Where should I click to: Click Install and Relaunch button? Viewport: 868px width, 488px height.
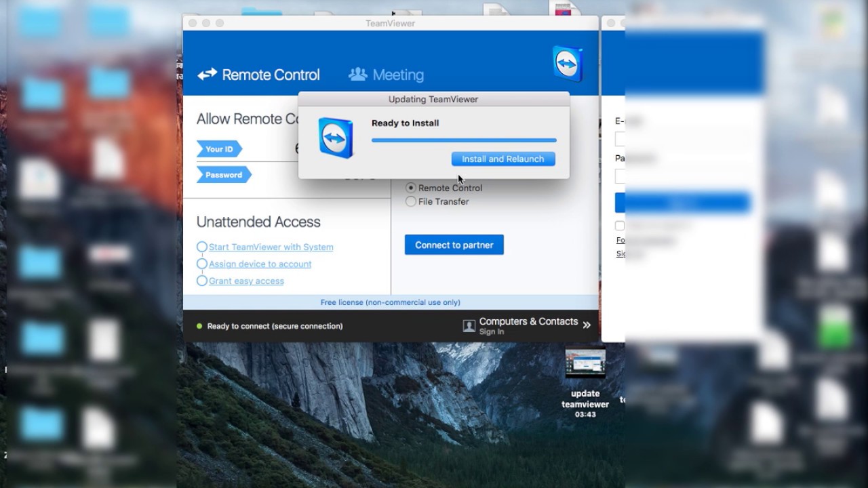(503, 159)
